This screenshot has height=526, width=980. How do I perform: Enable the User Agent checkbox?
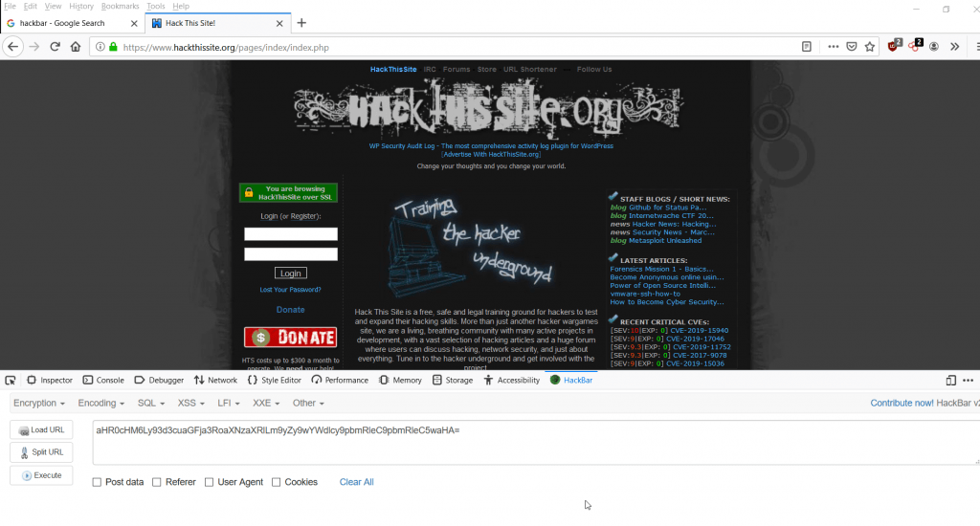(210, 482)
